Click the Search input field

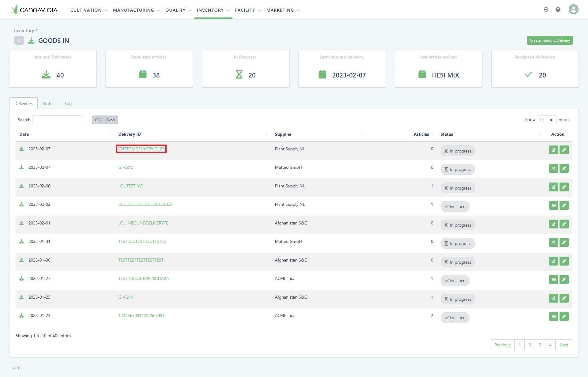pyautogui.click(x=57, y=120)
